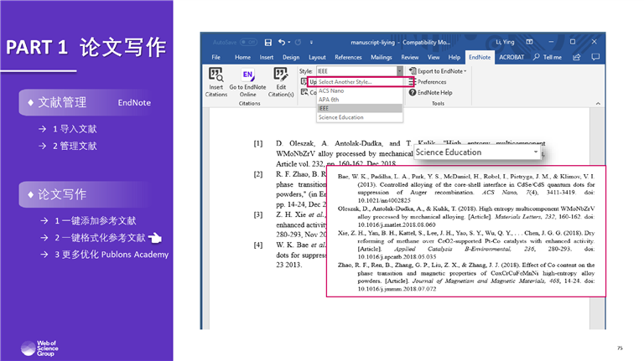Click the Edit Citation(s) icon
Screen dimensions: 644x361
281,75
